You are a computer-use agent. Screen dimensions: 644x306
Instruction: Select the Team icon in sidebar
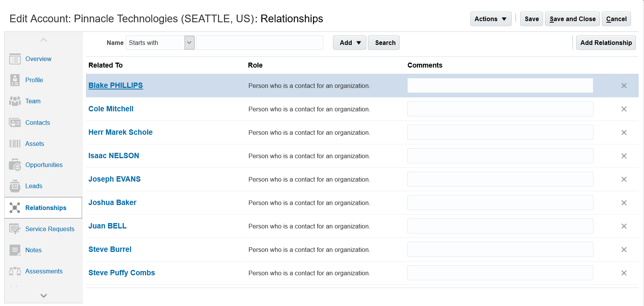click(15, 101)
